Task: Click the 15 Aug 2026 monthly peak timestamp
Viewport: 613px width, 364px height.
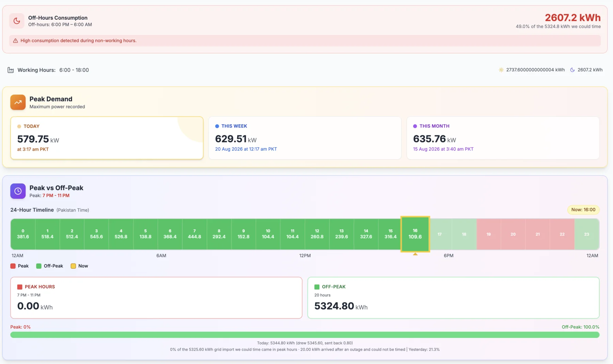Action: pos(443,149)
